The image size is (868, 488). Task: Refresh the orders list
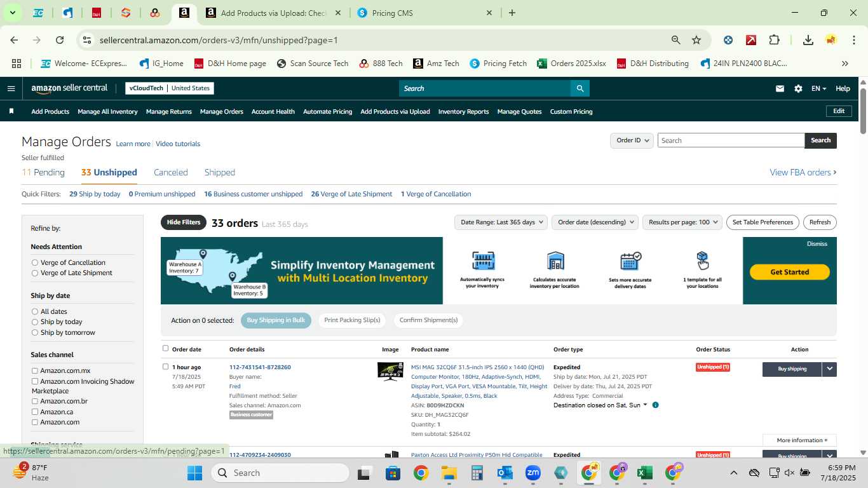[820, 222]
